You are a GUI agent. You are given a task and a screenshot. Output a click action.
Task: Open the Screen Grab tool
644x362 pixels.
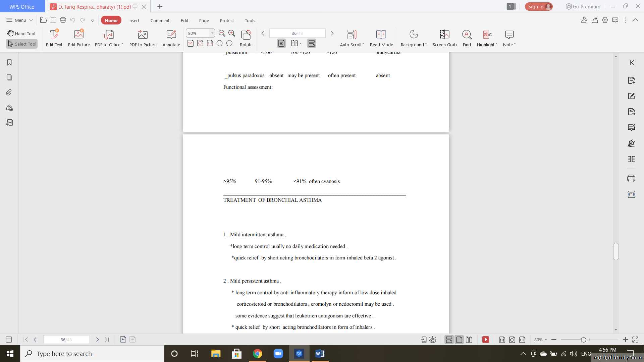[x=444, y=35]
